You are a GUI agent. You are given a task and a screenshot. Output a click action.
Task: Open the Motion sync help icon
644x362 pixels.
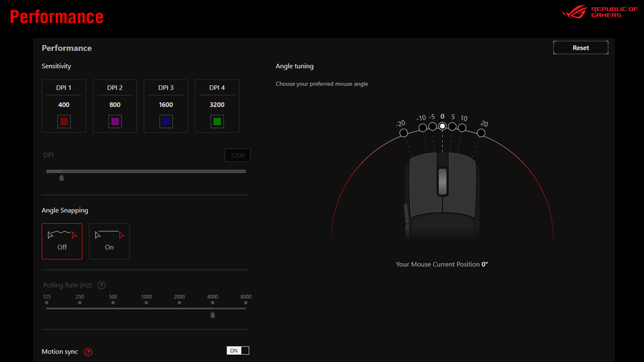pyautogui.click(x=88, y=352)
